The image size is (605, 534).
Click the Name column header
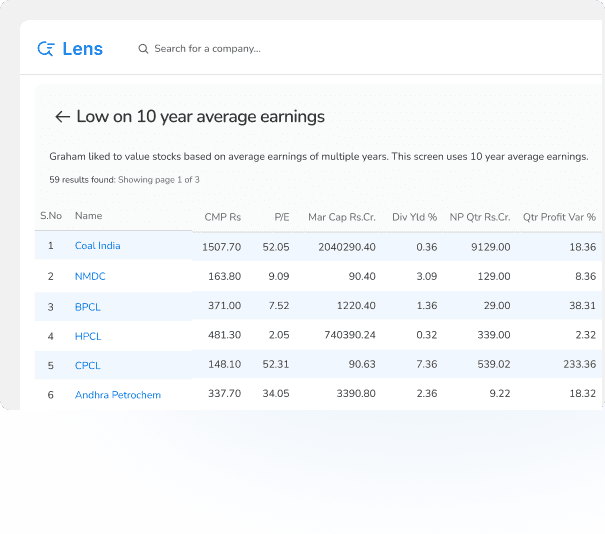tap(88, 216)
